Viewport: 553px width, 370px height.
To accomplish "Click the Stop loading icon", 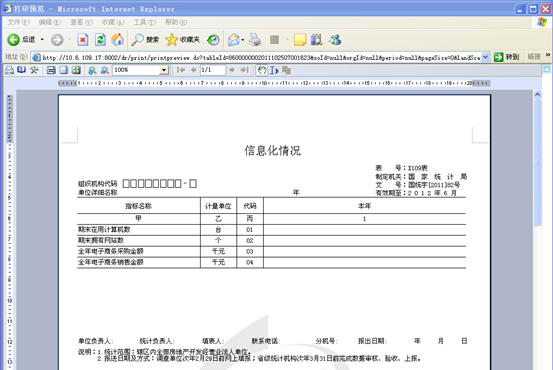I will coord(83,40).
